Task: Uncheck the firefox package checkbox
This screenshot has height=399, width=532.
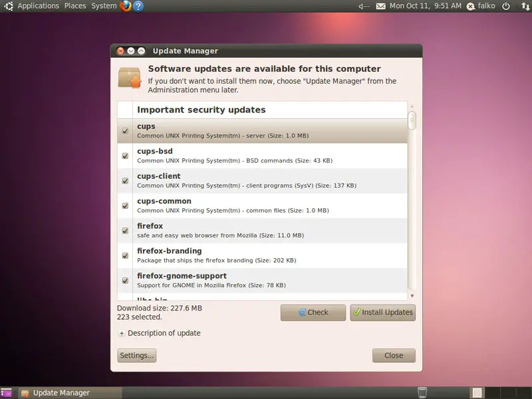Action: click(x=125, y=231)
